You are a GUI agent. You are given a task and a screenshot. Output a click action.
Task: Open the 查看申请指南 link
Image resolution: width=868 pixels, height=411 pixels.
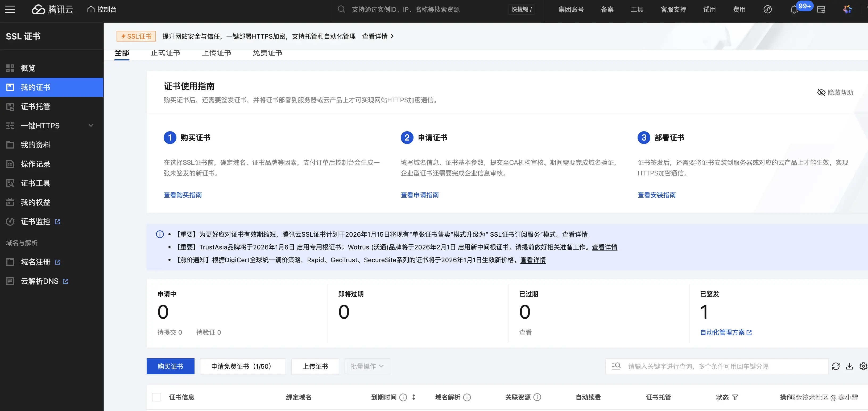click(420, 195)
